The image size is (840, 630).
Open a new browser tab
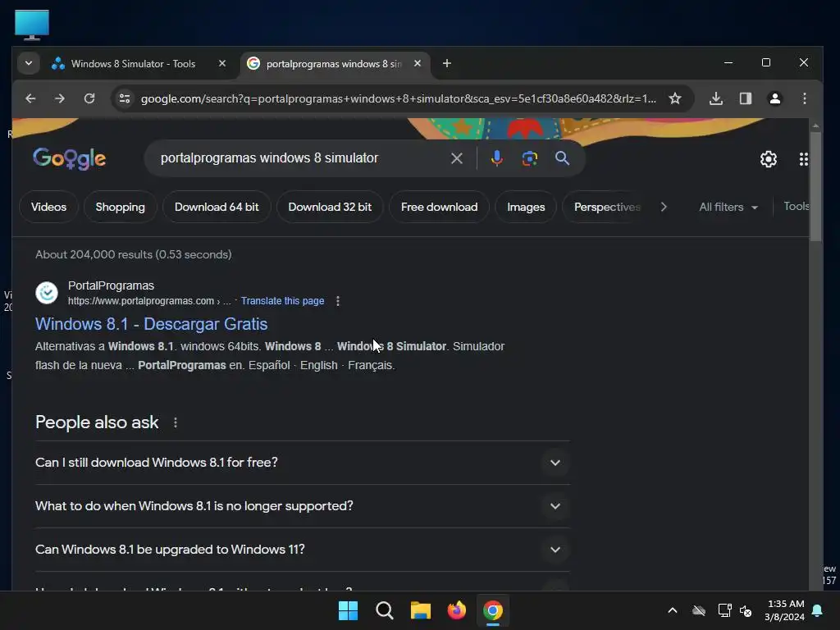pyautogui.click(x=447, y=63)
